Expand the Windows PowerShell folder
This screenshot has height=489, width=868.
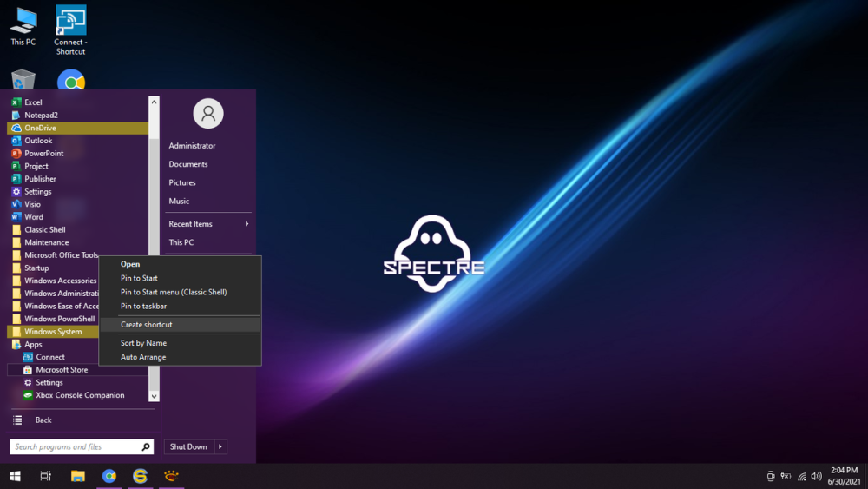(54, 319)
